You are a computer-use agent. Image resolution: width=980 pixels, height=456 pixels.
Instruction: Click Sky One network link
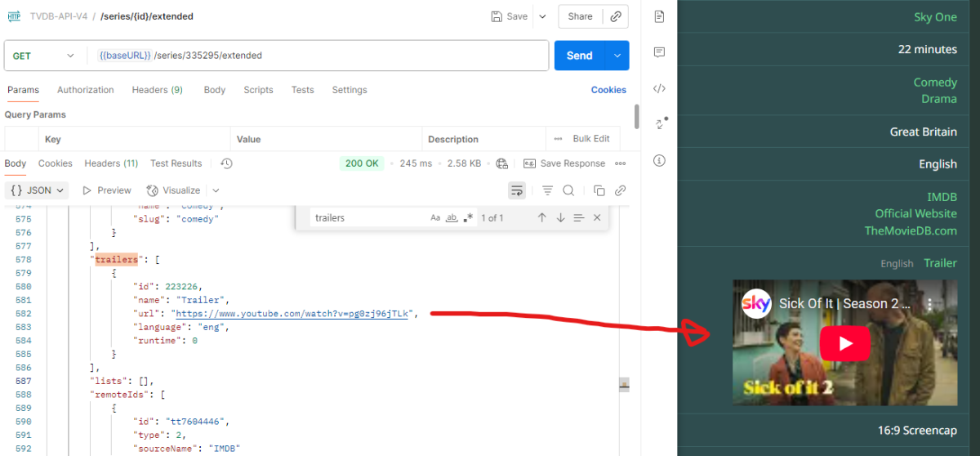click(935, 17)
